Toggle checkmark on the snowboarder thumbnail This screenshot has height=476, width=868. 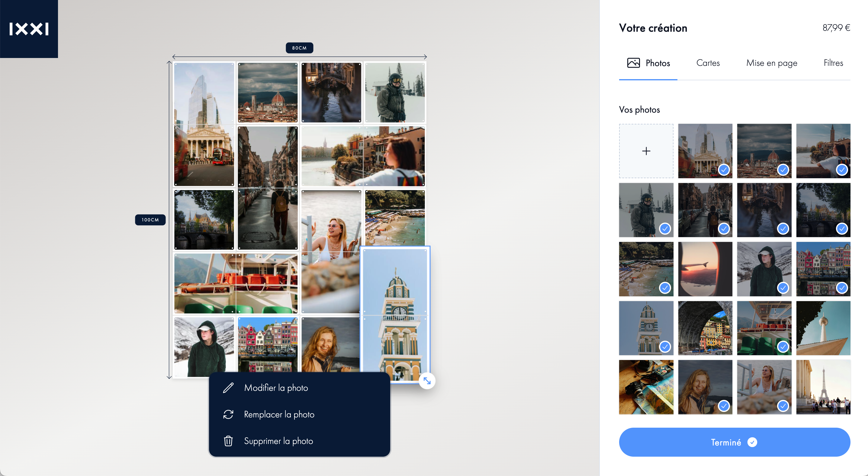665,229
